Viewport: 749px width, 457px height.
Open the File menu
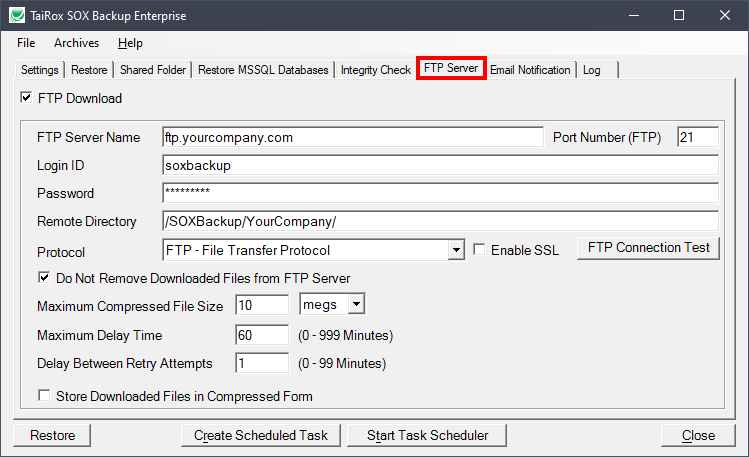pyautogui.click(x=26, y=43)
